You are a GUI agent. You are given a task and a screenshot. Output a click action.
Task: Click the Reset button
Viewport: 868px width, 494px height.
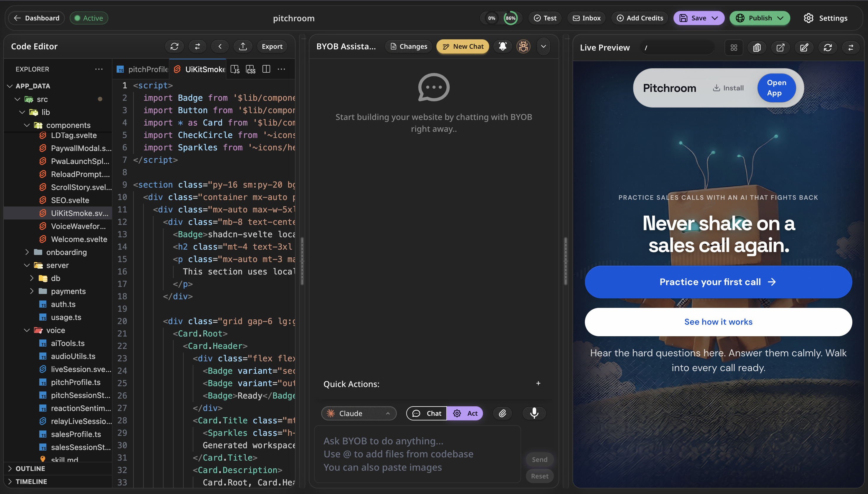point(540,476)
